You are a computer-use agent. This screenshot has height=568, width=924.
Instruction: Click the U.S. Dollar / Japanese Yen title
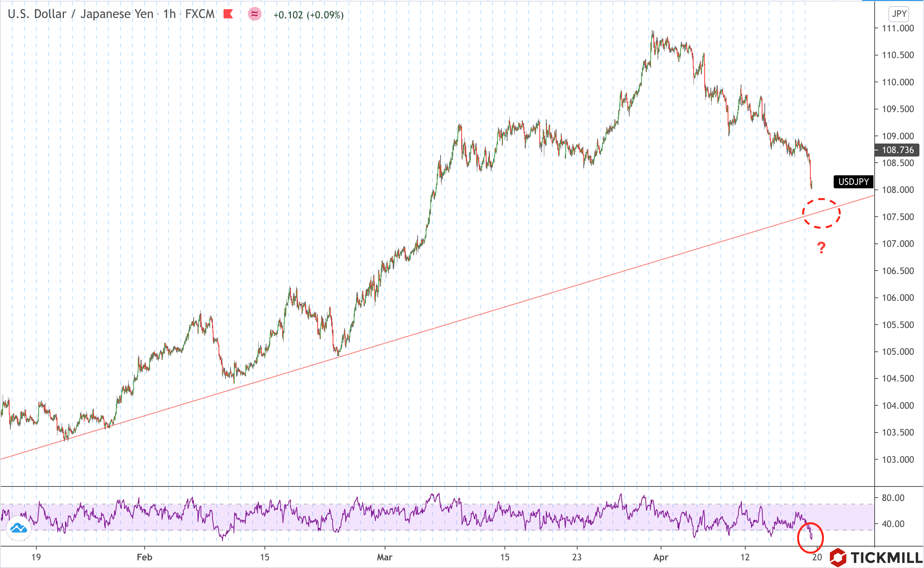[x=80, y=14]
